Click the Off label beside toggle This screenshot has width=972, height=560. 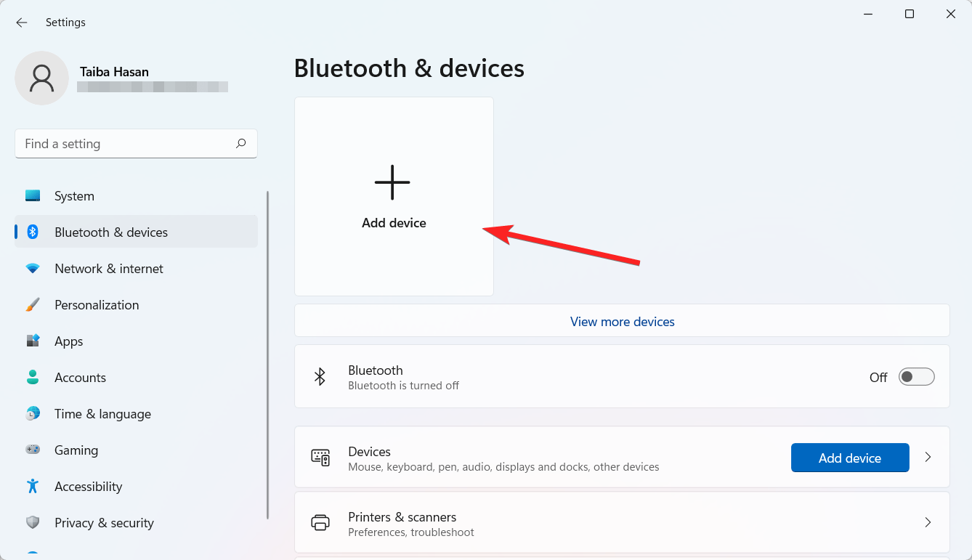pos(878,378)
